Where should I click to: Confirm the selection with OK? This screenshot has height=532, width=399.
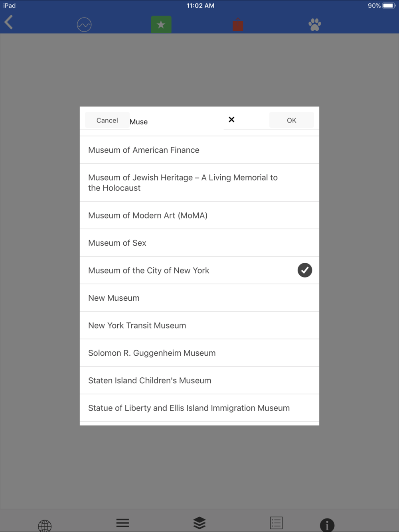[x=292, y=120]
